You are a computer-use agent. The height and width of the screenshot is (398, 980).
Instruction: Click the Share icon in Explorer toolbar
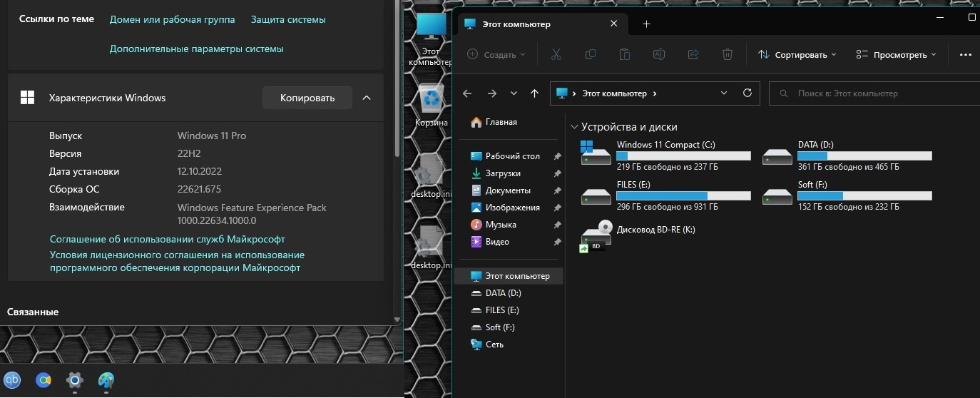click(x=693, y=54)
